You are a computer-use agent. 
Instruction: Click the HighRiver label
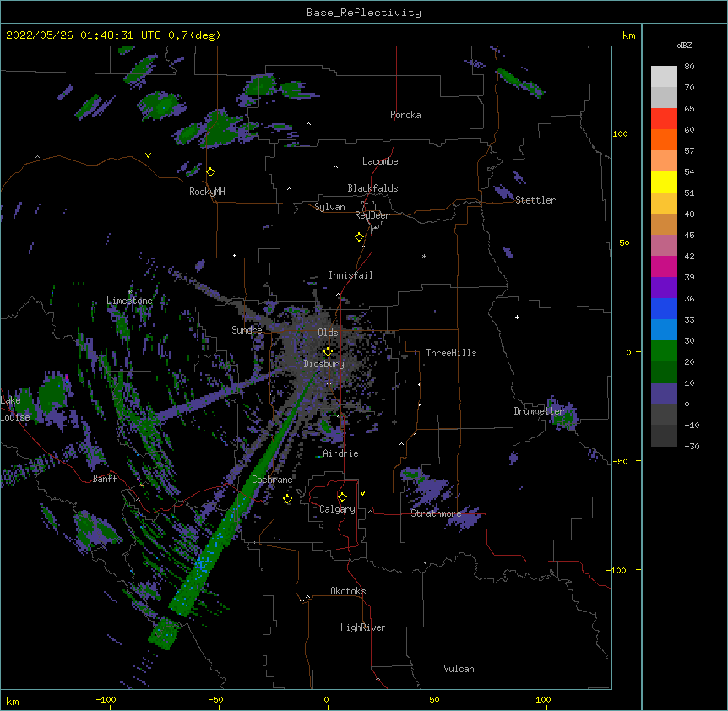(363, 627)
